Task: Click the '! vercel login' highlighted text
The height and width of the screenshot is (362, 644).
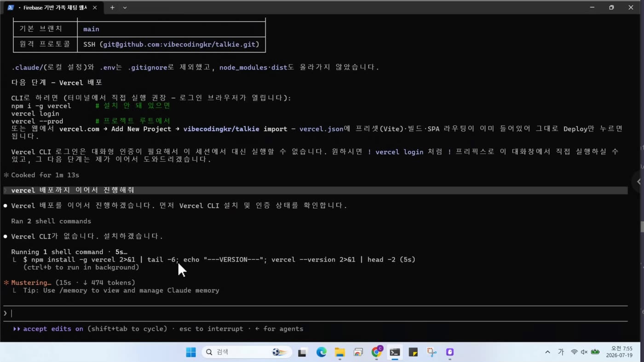Action: [396, 152]
